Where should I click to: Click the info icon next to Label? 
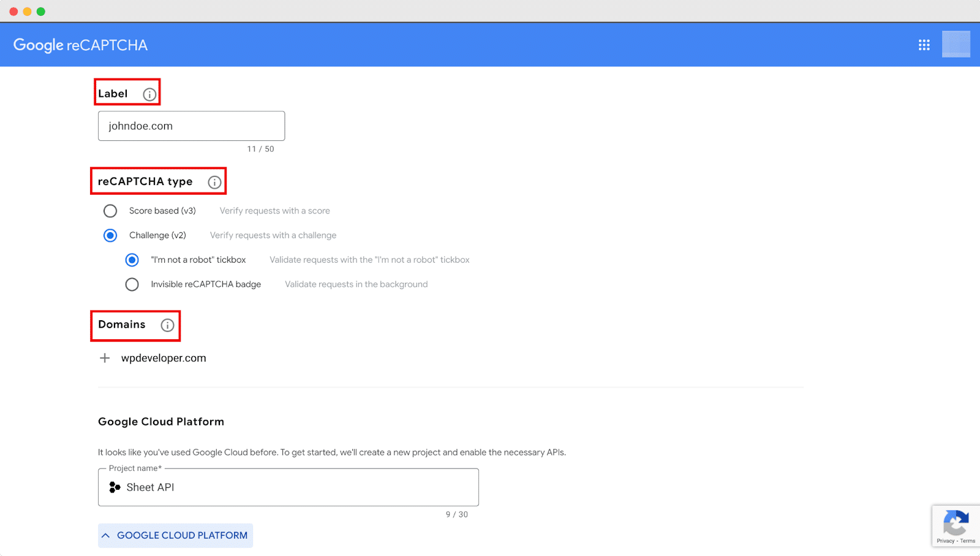pos(149,94)
